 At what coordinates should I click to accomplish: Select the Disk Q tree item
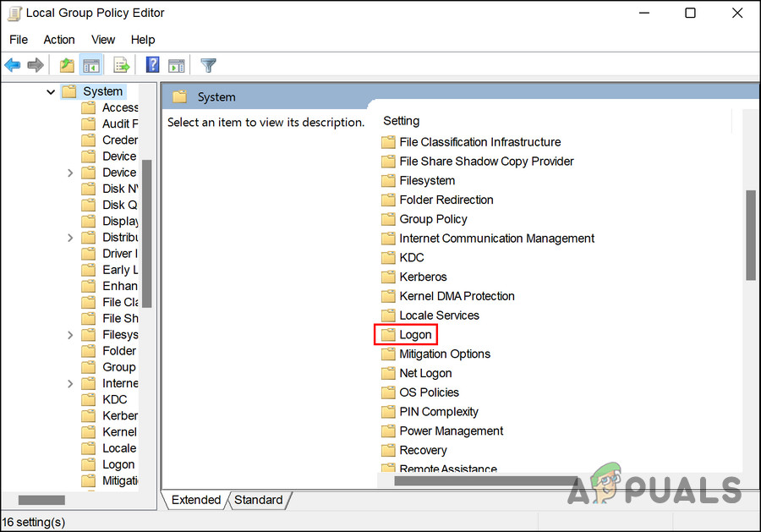[119, 205]
